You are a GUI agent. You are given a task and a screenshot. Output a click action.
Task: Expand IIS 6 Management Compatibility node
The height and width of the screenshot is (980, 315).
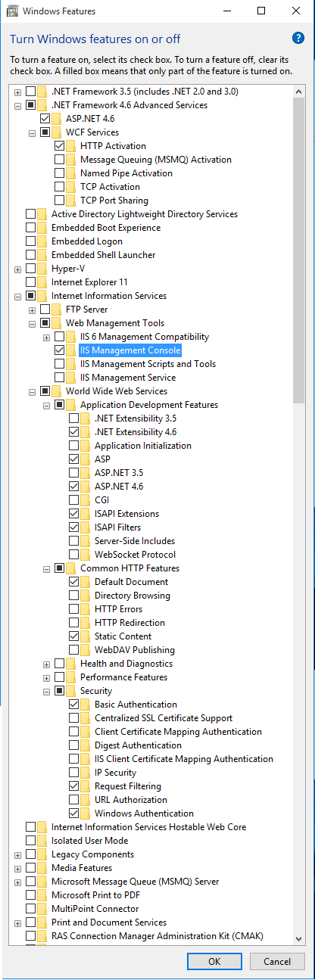(x=46, y=337)
